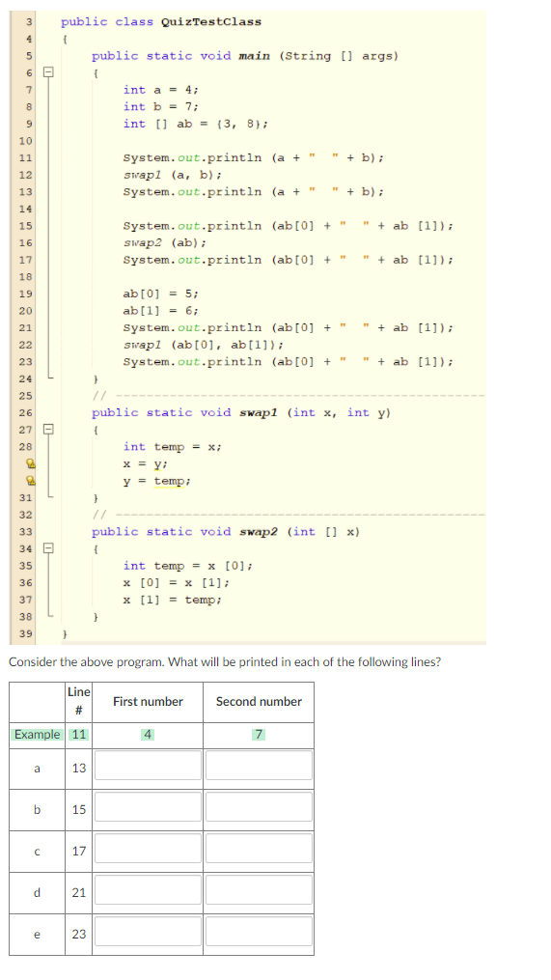Click the println statement on line 23
The height and width of the screenshot is (980, 551).
pyautogui.click(x=289, y=362)
